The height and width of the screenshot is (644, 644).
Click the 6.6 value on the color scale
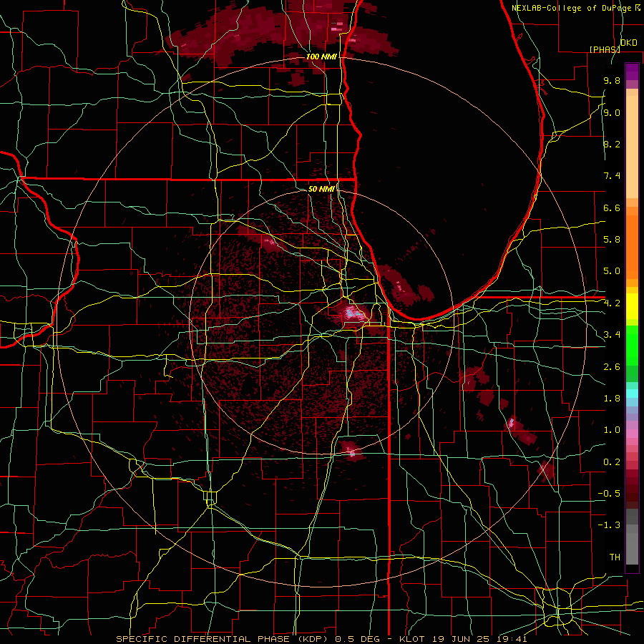coord(612,208)
